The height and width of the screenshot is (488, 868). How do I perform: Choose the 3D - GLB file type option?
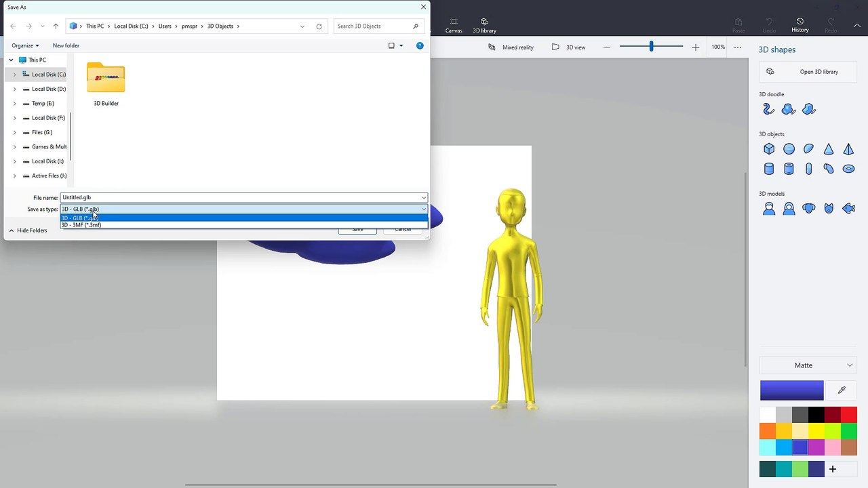pos(244,218)
